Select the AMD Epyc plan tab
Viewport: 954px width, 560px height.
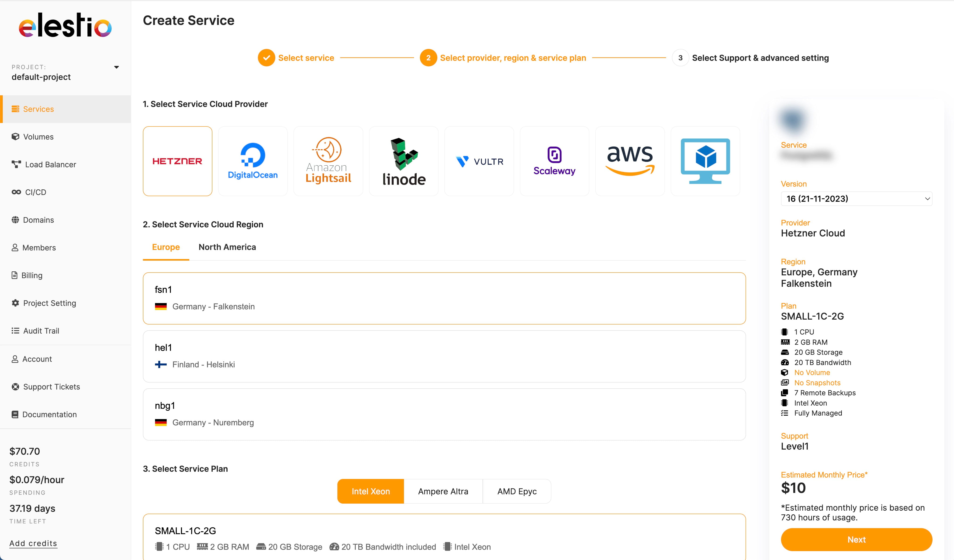(x=517, y=491)
